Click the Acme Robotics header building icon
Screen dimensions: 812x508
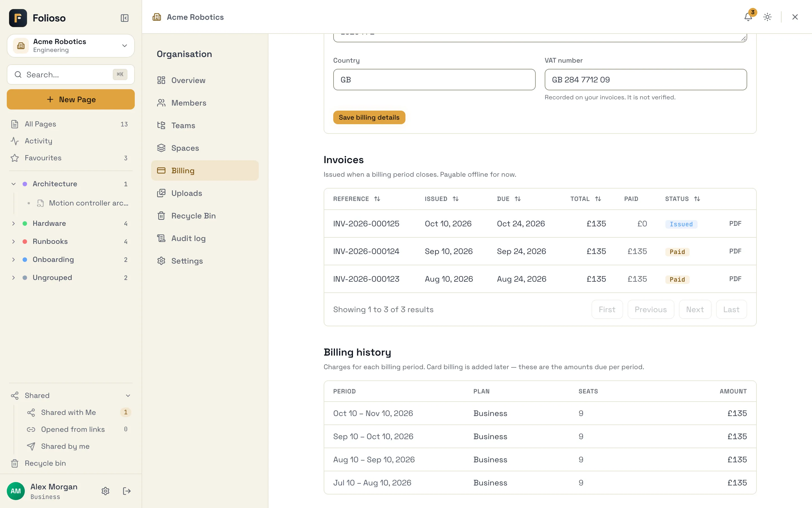point(157,17)
